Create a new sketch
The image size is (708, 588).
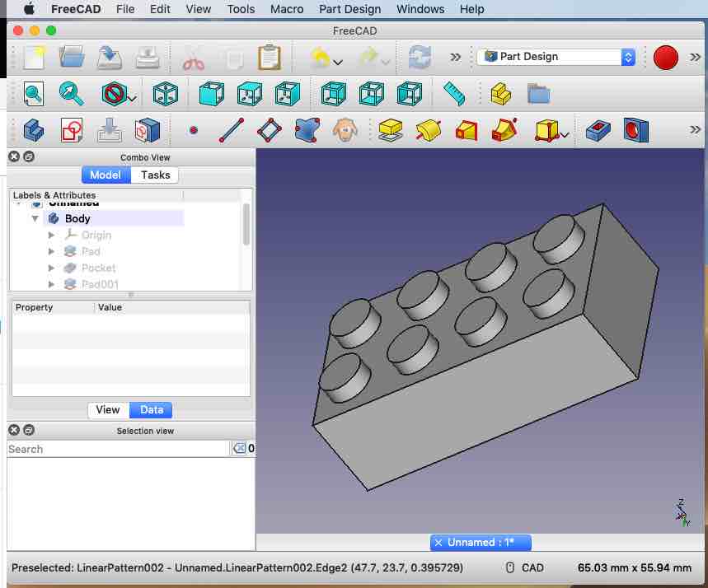pos(70,129)
